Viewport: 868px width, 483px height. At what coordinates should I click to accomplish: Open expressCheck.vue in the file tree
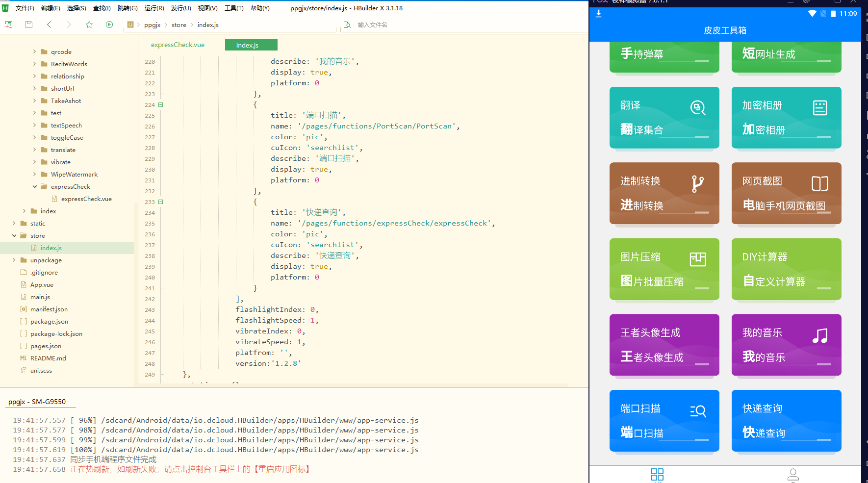[86, 199]
